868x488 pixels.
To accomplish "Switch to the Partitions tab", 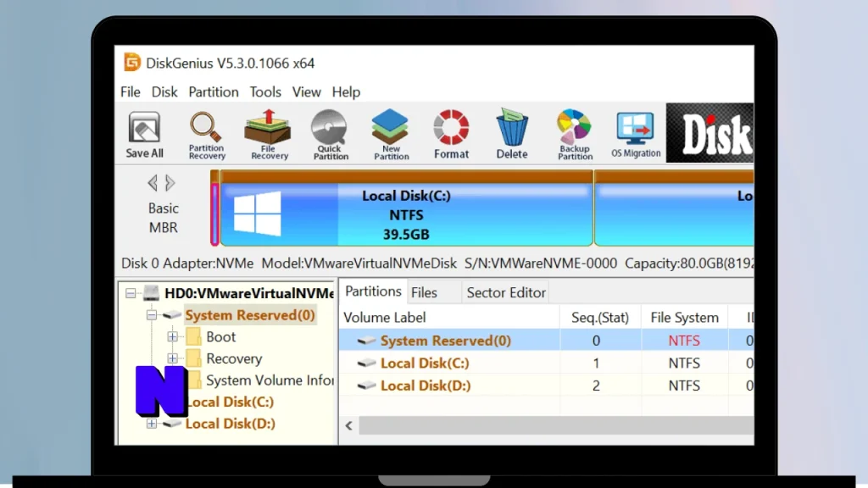I will 373,291.
